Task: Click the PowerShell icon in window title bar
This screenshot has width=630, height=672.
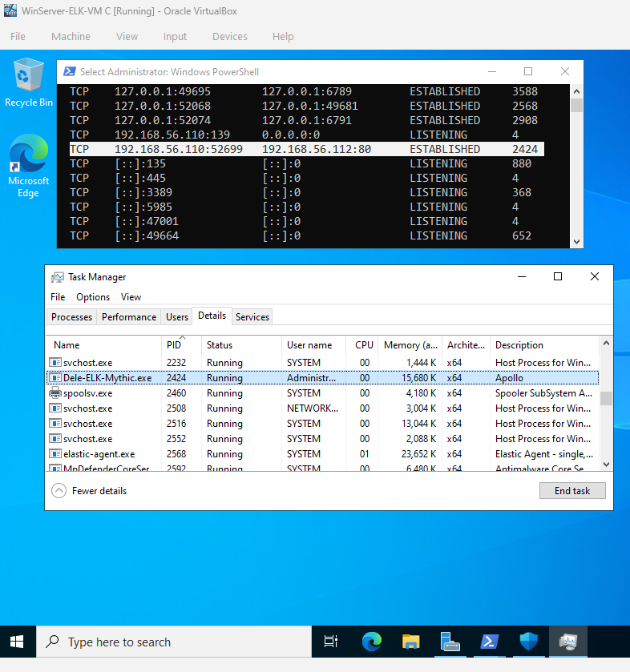Action: point(70,71)
